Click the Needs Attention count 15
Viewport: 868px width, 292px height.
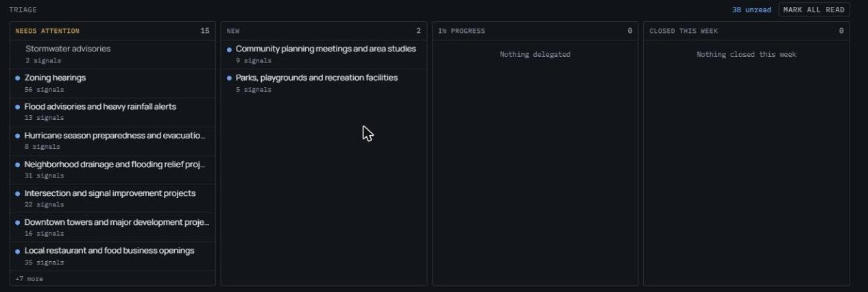tap(205, 31)
